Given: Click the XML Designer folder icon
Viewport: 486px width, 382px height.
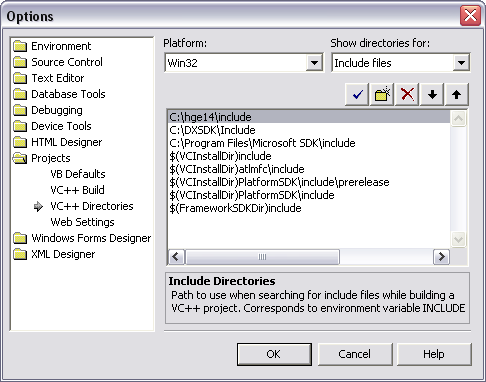Looking at the screenshot, I should [x=20, y=254].
